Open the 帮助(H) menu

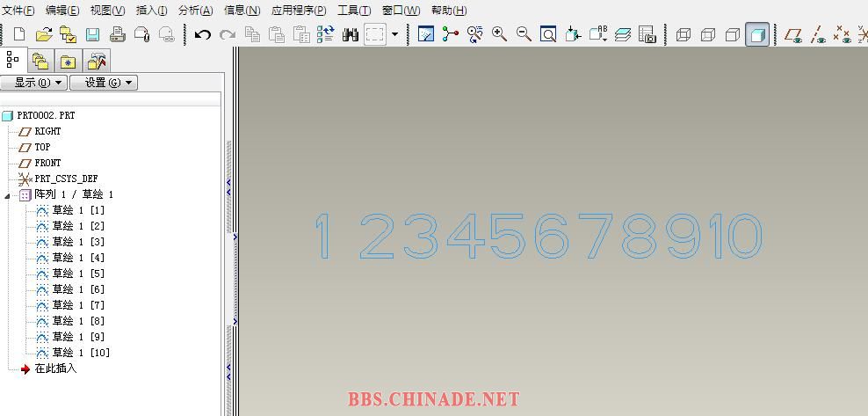tap(449, 11)
